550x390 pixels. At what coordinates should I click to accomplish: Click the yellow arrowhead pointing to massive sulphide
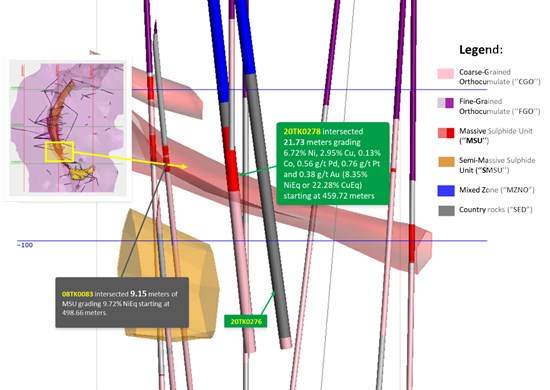pos(183,167)
